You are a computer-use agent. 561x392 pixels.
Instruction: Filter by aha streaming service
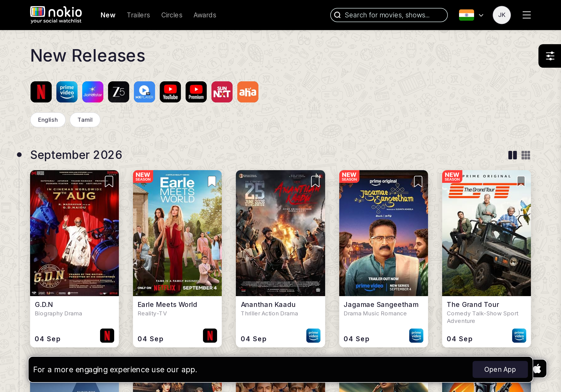click(x=248, y=92)
